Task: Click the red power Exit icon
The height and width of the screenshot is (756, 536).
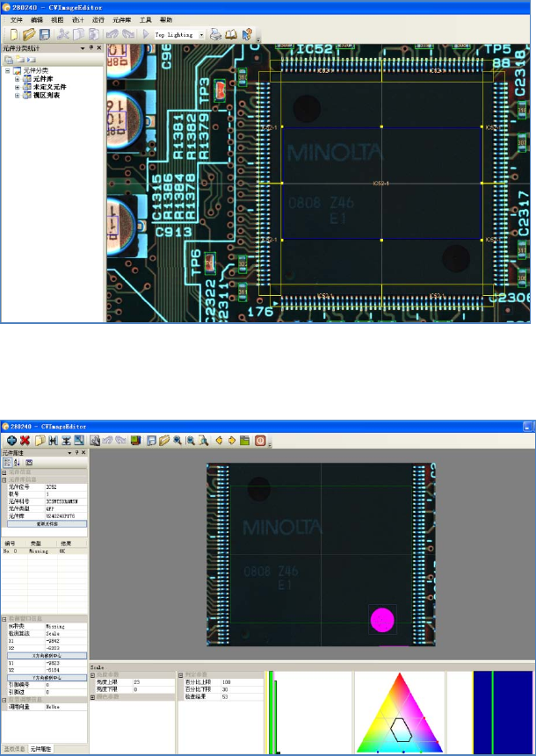Action: click(x=260, y=440)
